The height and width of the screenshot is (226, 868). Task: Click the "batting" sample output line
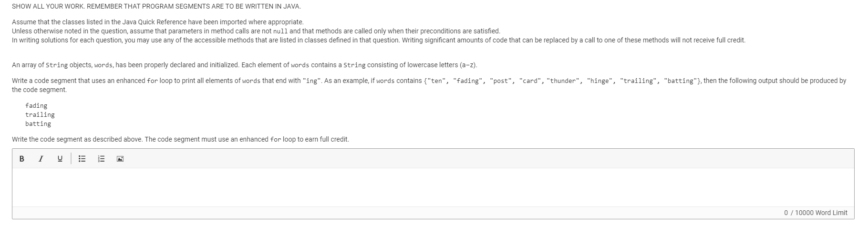[38, 123]
